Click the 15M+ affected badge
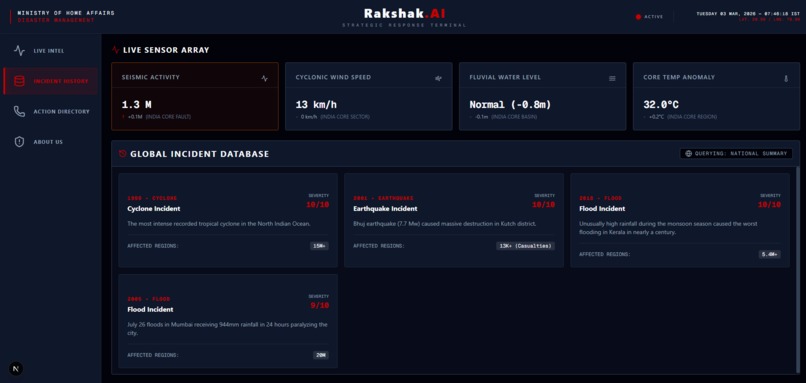The height and width of the screenshot is (383, 806). coord(319,246)
